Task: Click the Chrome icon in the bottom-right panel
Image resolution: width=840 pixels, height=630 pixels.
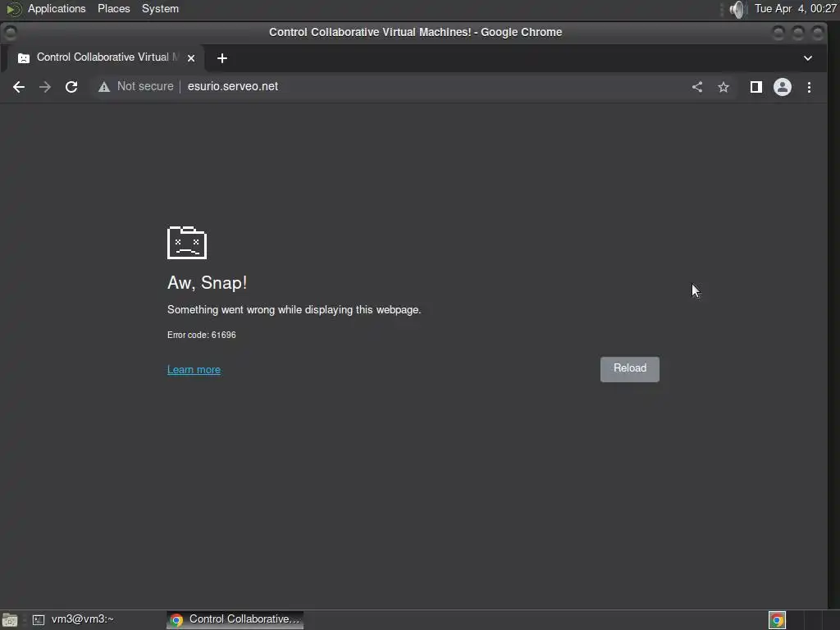Action: click(x=777, y=620)
